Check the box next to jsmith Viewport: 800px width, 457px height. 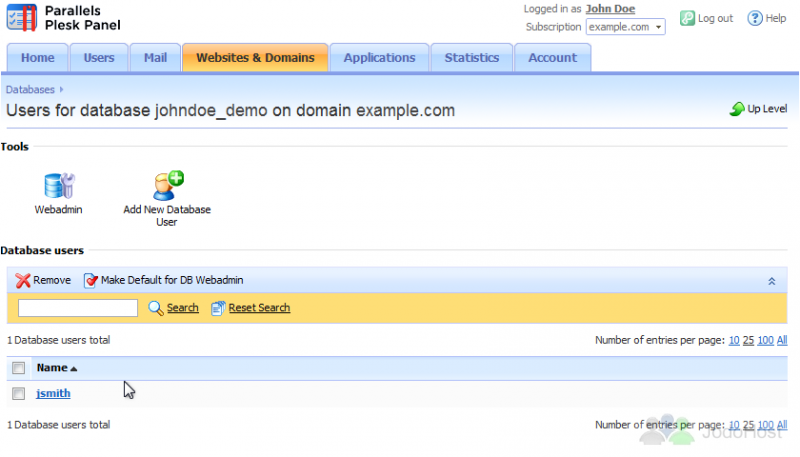(x=19, y=394)
